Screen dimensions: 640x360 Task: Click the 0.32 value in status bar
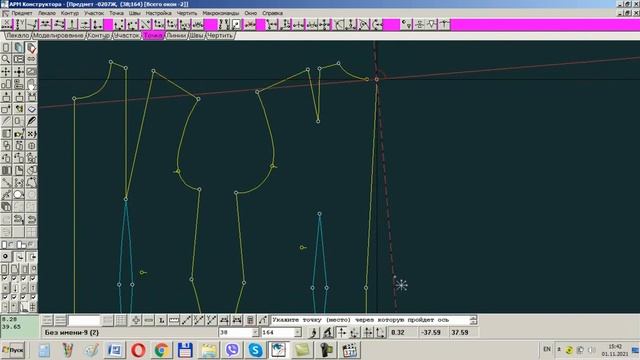click(x=398, y=333)
